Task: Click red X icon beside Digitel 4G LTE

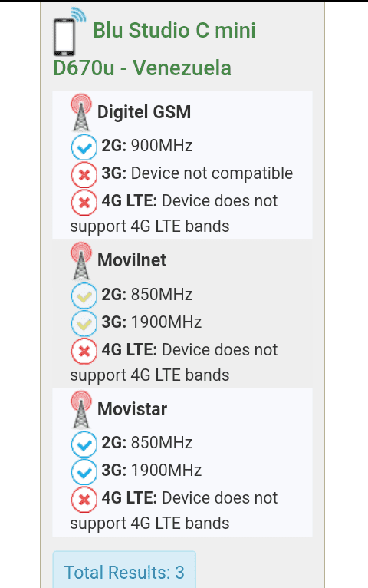Action: 84,203
